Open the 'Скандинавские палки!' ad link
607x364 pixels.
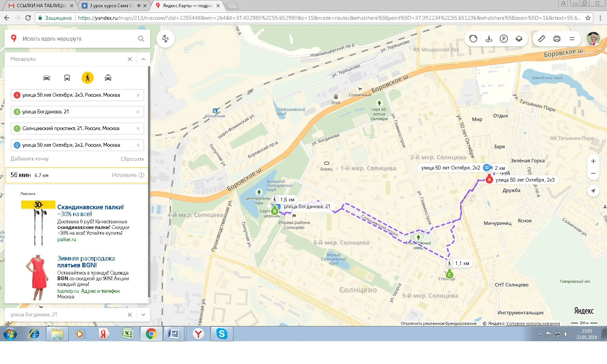(x=90, y=210)
